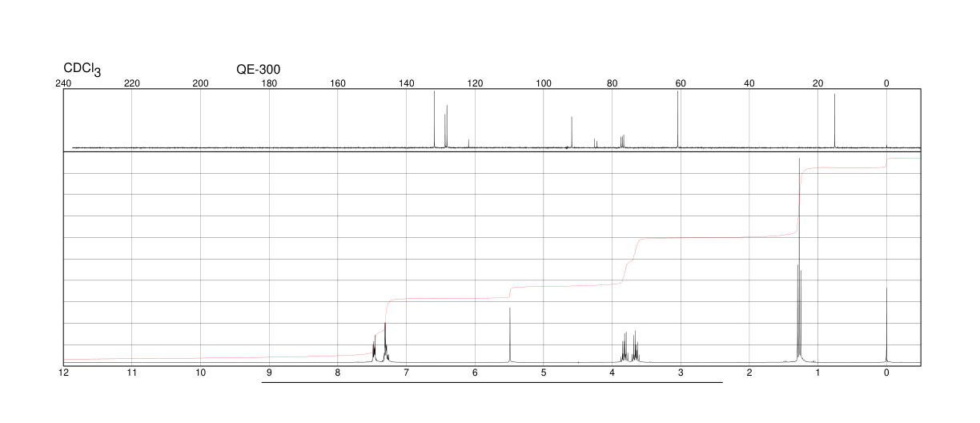Select the 20 tick label on carbon axis
980x423 pixels.
[818, 83]
